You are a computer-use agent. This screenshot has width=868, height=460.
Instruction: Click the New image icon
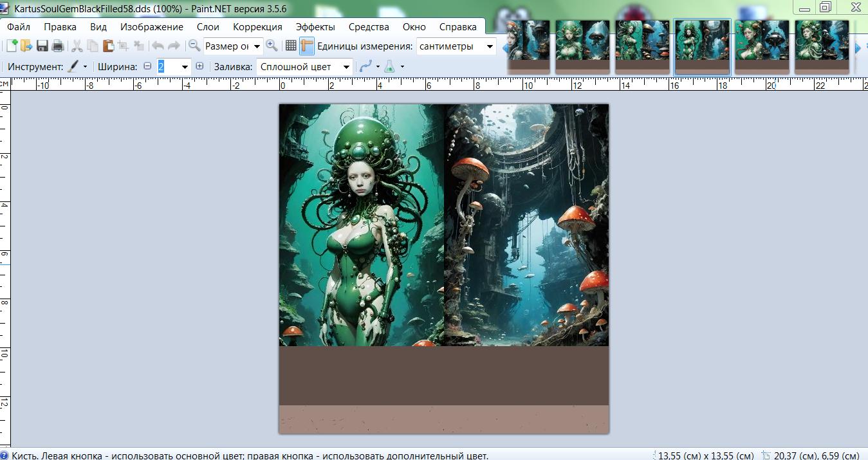(x=12, y=46)
